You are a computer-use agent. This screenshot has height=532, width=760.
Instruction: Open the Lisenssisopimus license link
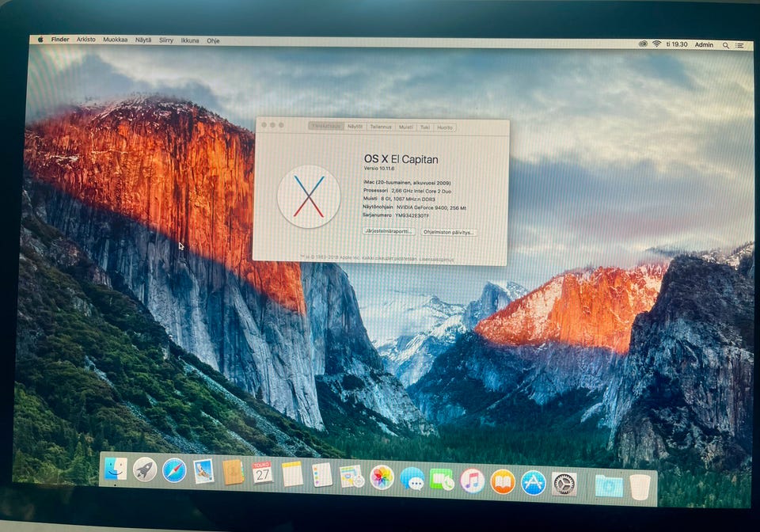[x=436, y=259]
